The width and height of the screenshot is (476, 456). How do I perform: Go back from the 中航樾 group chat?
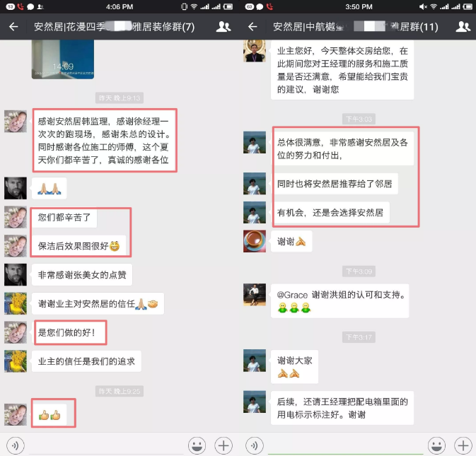click(x=252, y=27)
